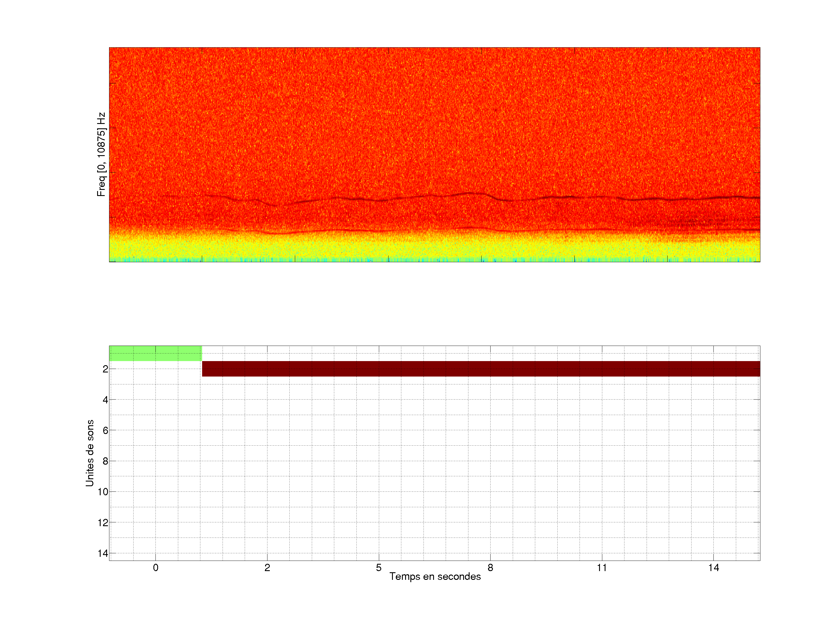Click the x-axis tick label '8'
Viewport: 840px width, 630px height.
point(490,568)
